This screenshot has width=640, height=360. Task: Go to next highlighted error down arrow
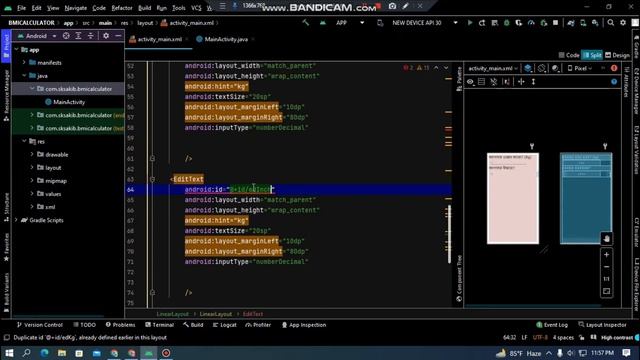446,68
